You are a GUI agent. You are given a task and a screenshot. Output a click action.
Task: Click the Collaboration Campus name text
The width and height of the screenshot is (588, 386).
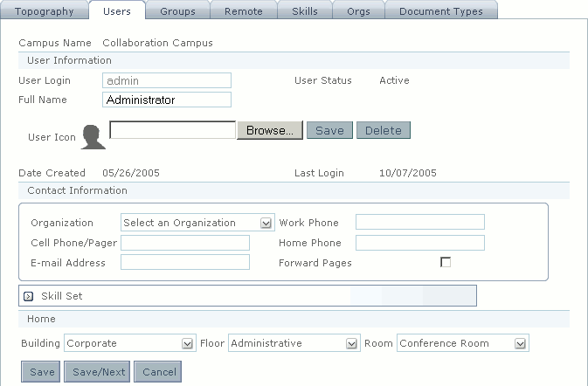tap(157, 43)
